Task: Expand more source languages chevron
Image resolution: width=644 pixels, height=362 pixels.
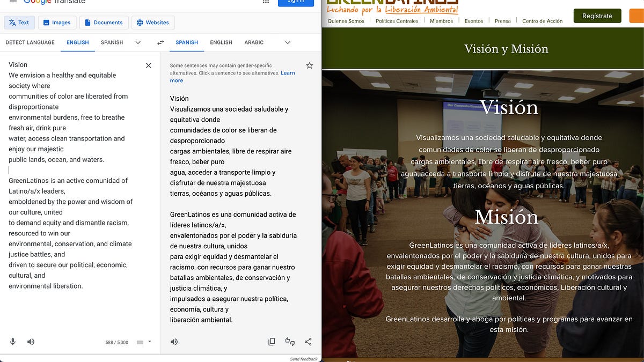Action: pos(138,42)
